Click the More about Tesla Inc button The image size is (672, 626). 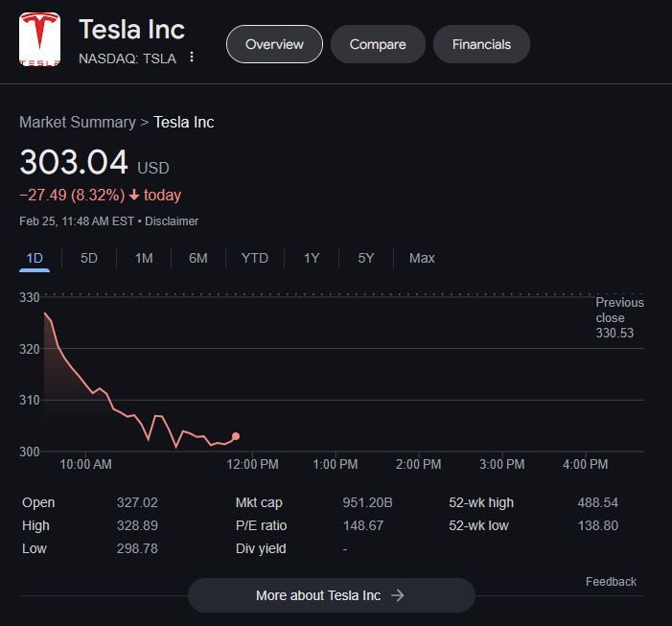(332, 595)
